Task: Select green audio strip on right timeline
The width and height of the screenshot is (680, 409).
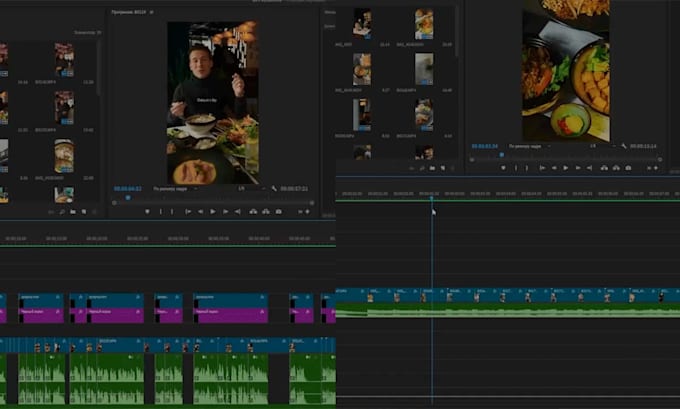Action: coord(507,310)
